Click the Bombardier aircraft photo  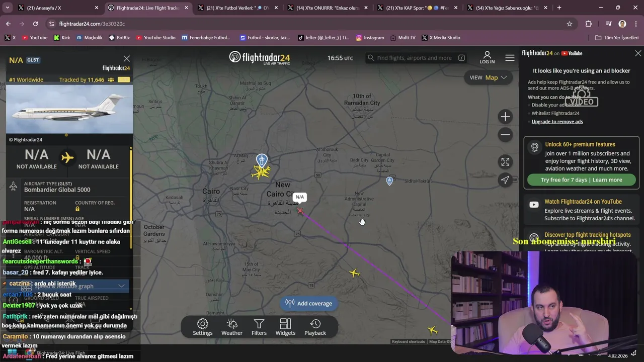69,109
